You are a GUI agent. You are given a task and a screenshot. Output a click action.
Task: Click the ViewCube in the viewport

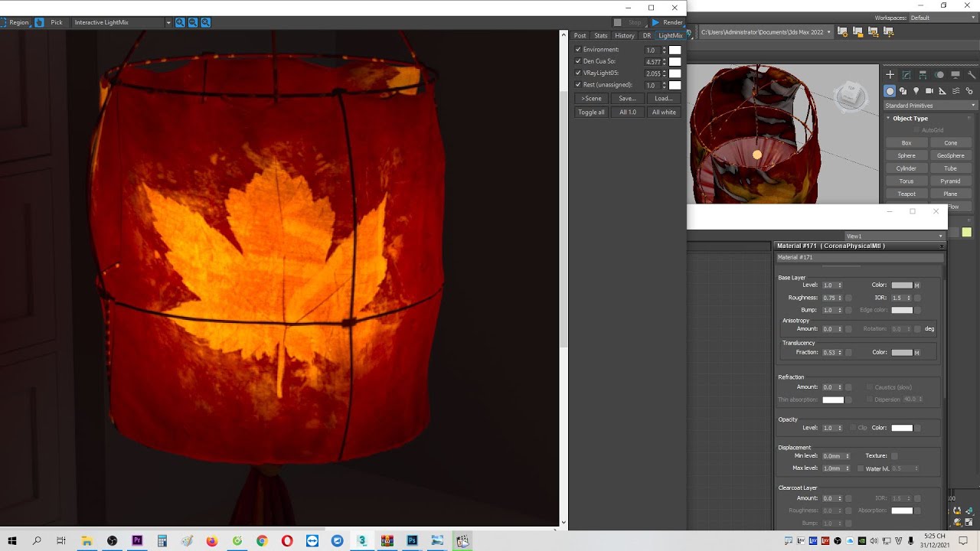[850, 96]
